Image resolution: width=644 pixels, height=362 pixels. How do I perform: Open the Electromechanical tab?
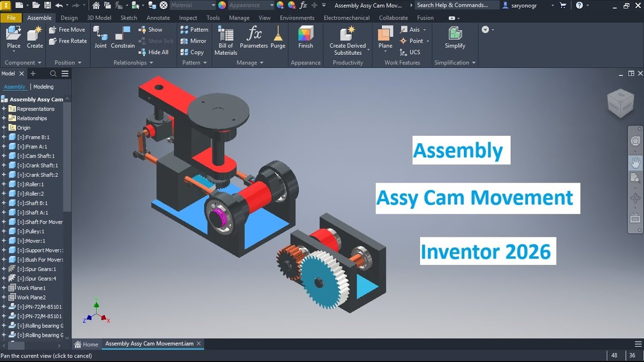click(347, 18)
